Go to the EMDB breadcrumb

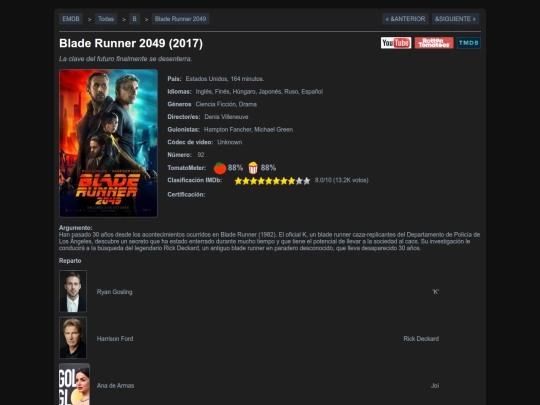(71, 19)
